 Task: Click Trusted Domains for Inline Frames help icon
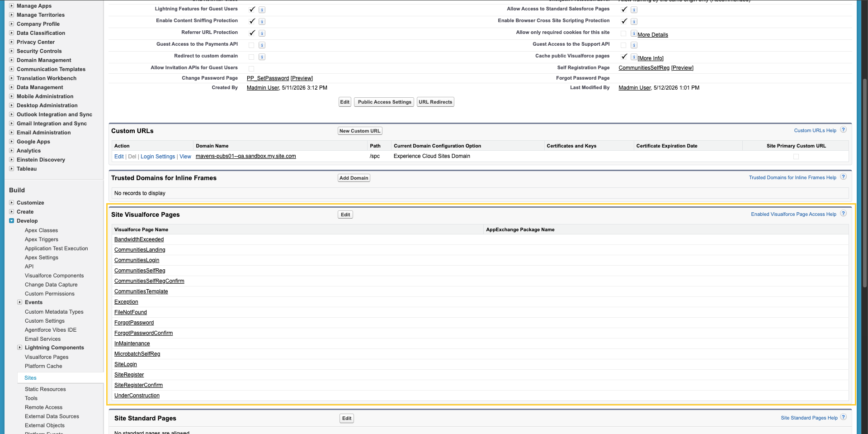843,177
